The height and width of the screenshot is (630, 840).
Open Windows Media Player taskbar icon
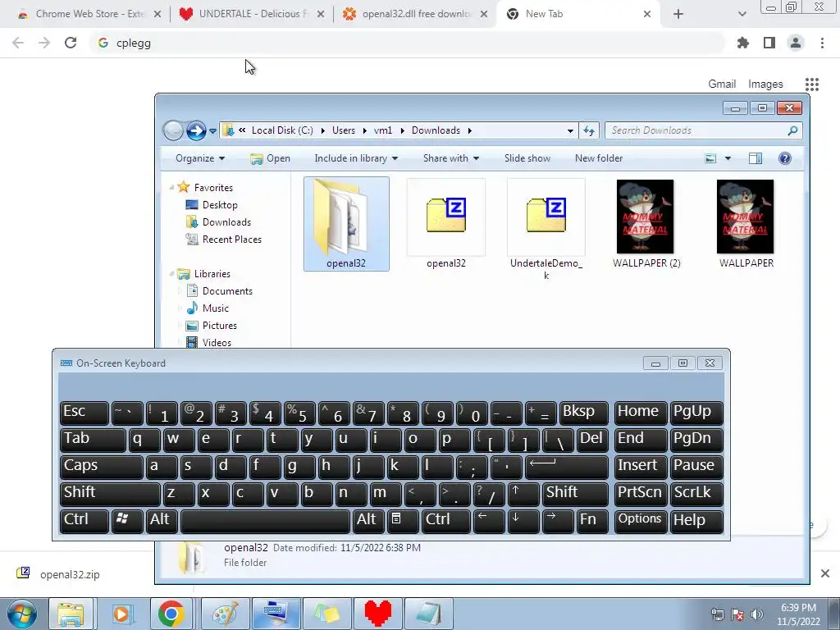tap(121, 614)
